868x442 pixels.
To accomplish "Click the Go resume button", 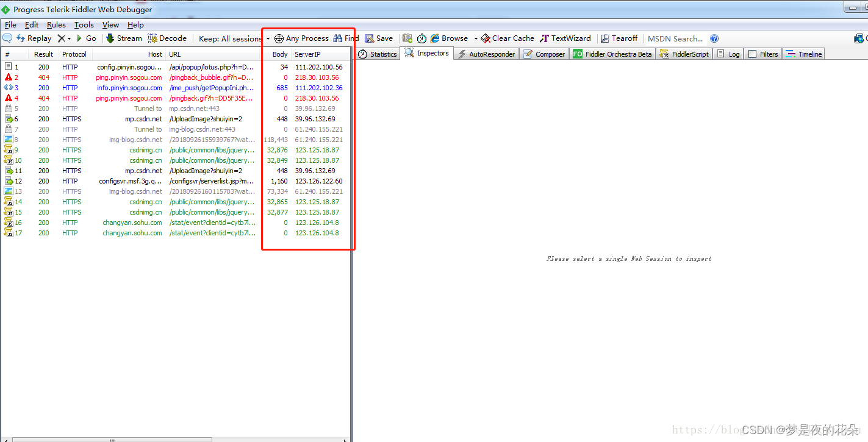I will coord(86,38).
